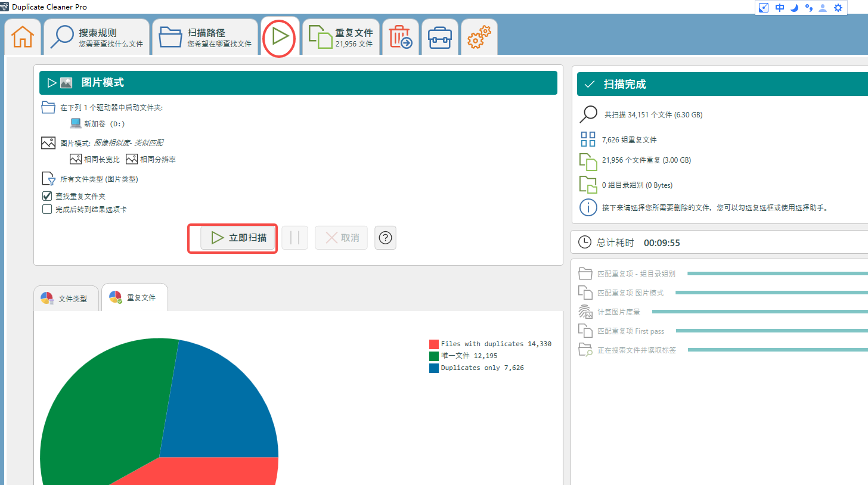This screenshot has width=868, height=485.
Task: Switch to the 文件类型 chart tab
Action: [66, 299]
